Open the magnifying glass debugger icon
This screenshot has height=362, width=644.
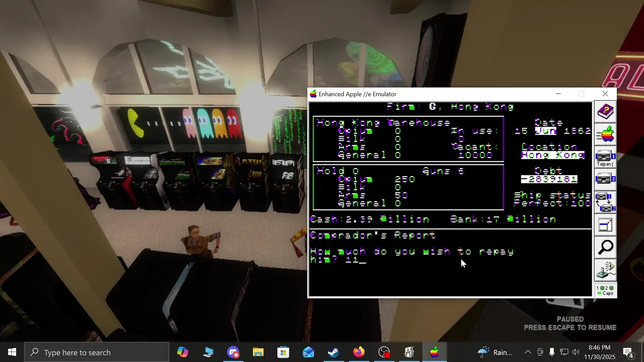point(605,247)
